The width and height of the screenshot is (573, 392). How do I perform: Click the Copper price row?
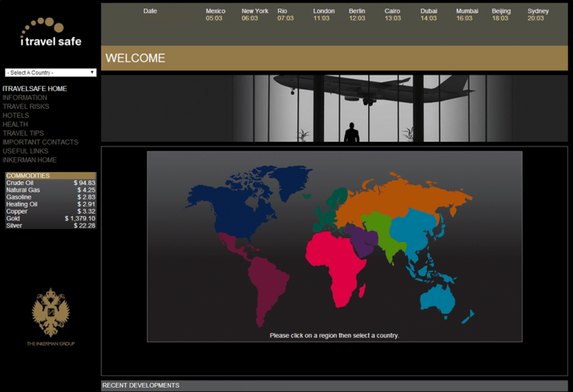point(51,212)
